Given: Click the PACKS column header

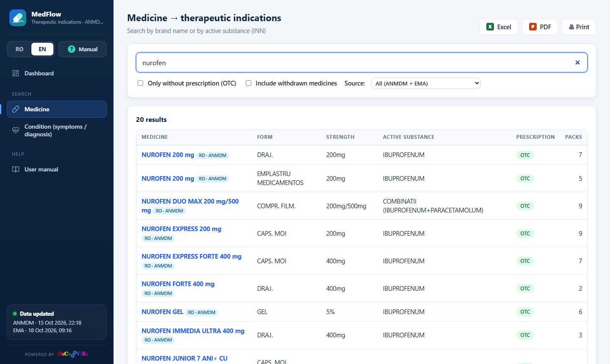Looking at the screenshot, I should click(574, 137).
